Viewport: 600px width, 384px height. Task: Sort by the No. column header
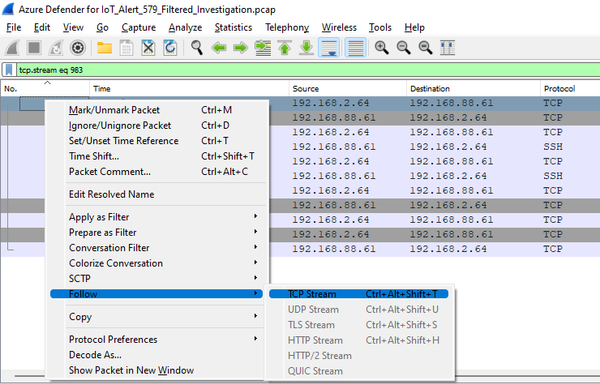pos(45,89)
